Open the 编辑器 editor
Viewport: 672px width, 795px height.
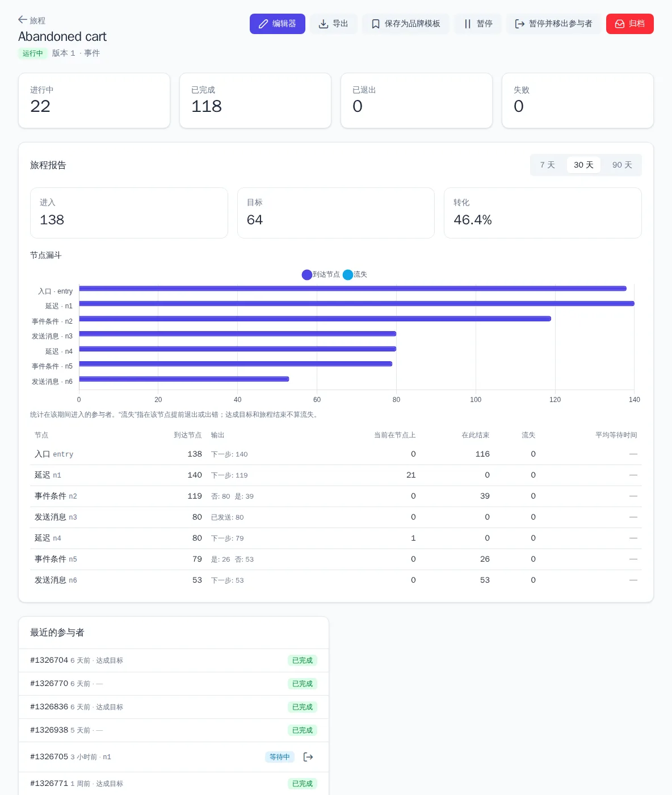pyautogui.click(x=278, y=24)
